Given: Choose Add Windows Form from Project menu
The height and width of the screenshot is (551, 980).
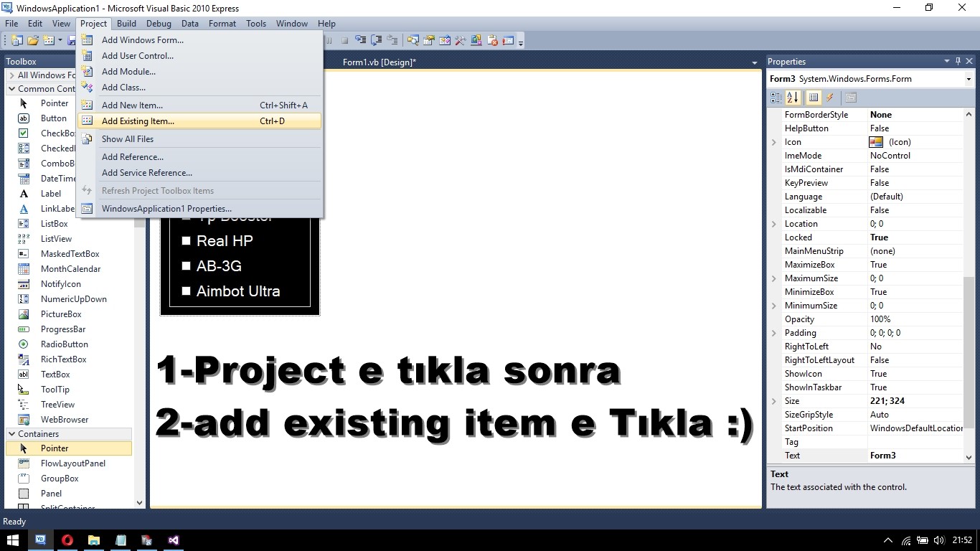Looking at the screenshot, I should pyautogui.click(x=200, y=40).
